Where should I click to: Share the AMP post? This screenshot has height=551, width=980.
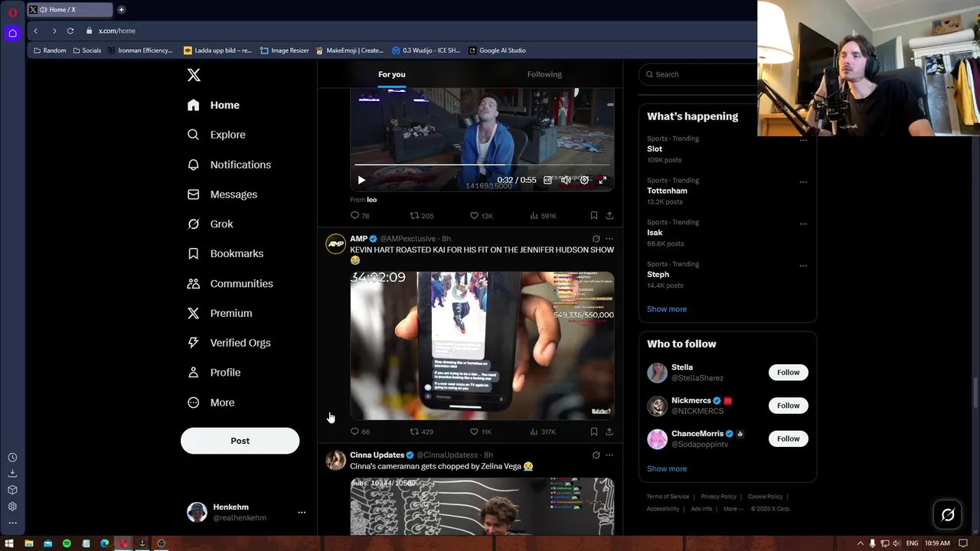[x=609, y=432]
